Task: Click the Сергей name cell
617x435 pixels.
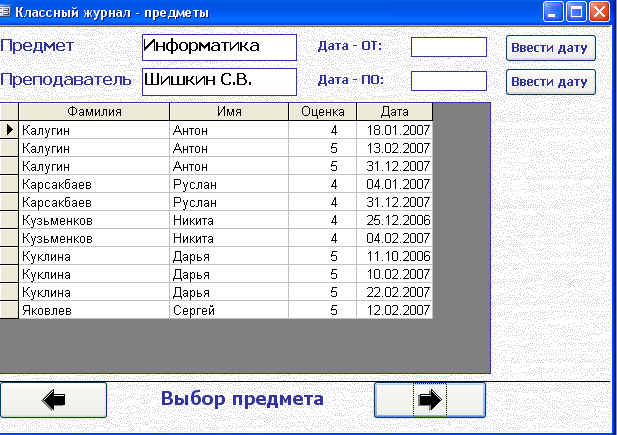Action: [229, 310]
